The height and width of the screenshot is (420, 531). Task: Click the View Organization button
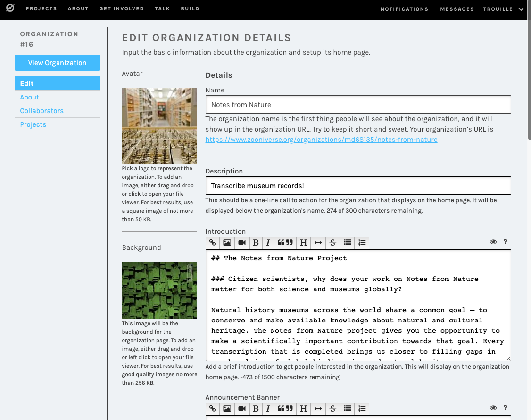click(57, 62)
